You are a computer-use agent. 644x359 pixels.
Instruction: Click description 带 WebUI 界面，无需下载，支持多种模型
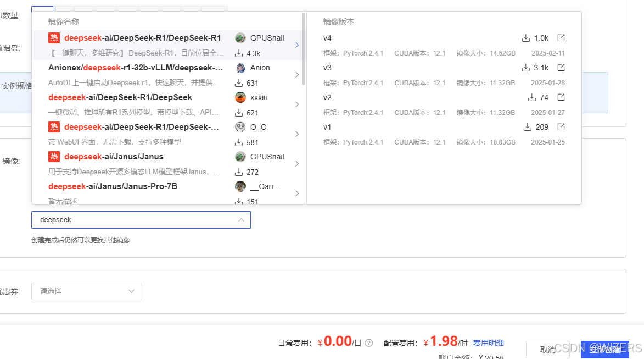[115, 142]
